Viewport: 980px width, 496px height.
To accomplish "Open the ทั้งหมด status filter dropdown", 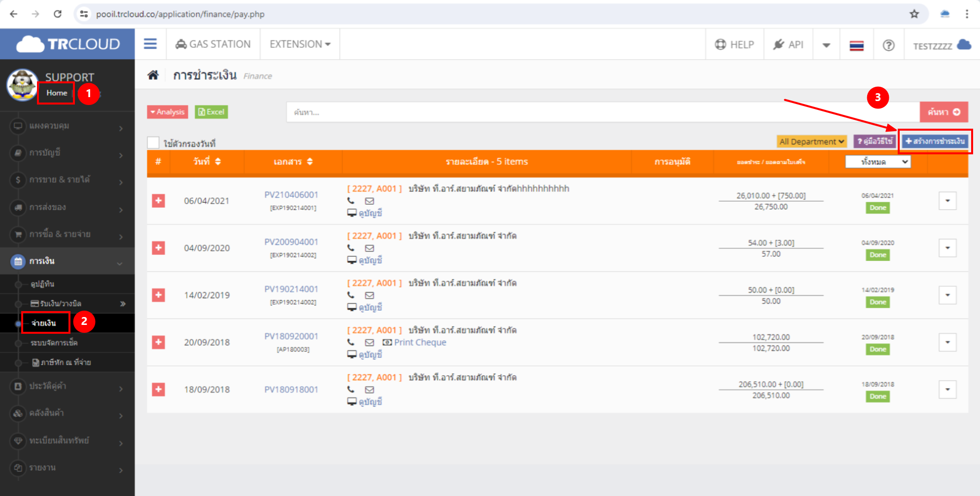I will point(878,162).
